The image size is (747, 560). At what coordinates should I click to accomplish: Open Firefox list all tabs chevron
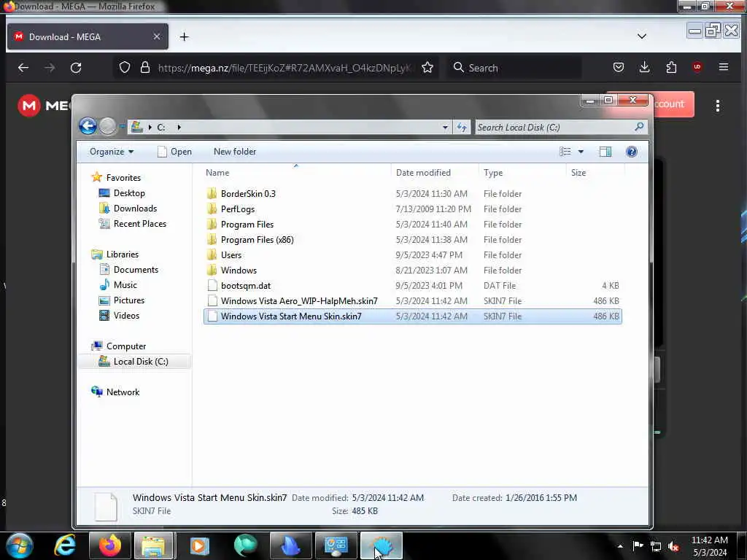[642, 36]
